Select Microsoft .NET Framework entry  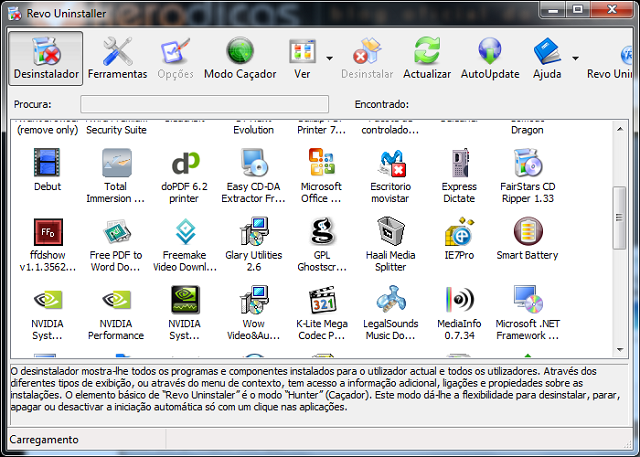[527, 313]
